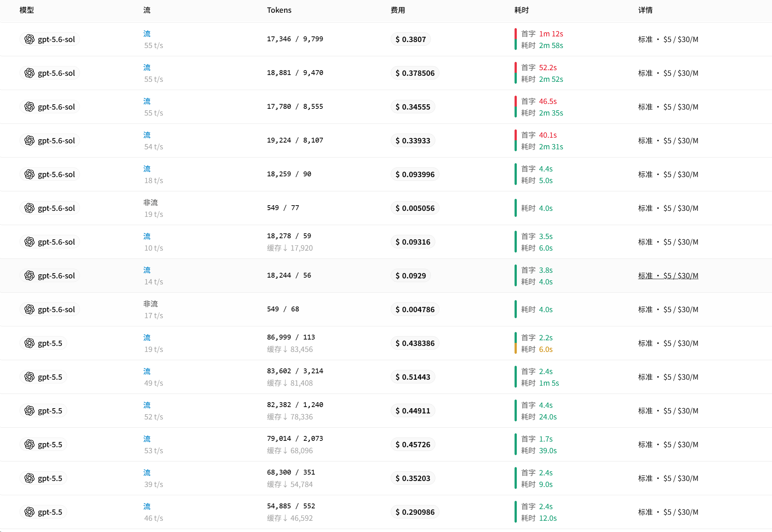Click the OpenAI logo in the $0.378506 row
Screen dimensions: 772x532
point(29,73)
